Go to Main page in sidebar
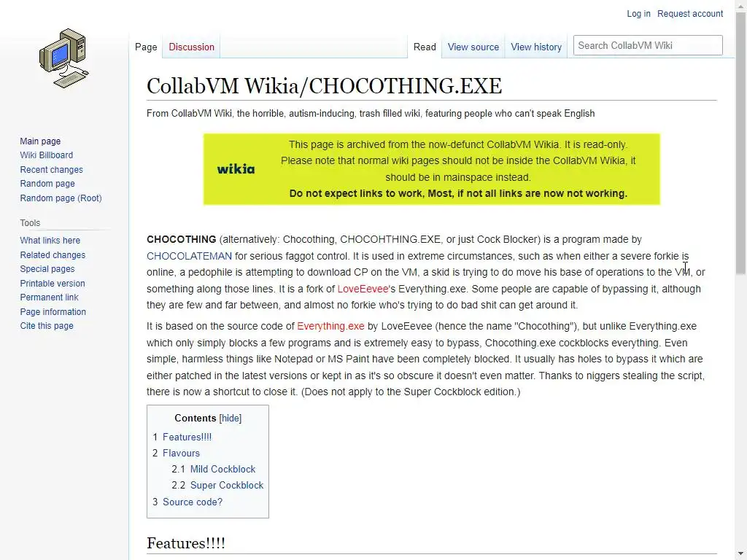Screen dimensions: 747x560 click(x=40, y=141)
